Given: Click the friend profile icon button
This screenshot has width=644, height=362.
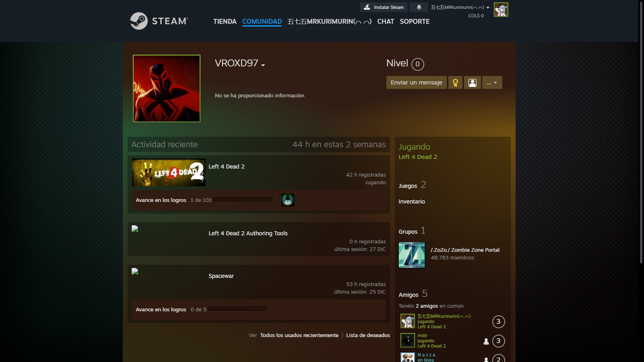Looking at the screenshot, I should coord(473,82).
